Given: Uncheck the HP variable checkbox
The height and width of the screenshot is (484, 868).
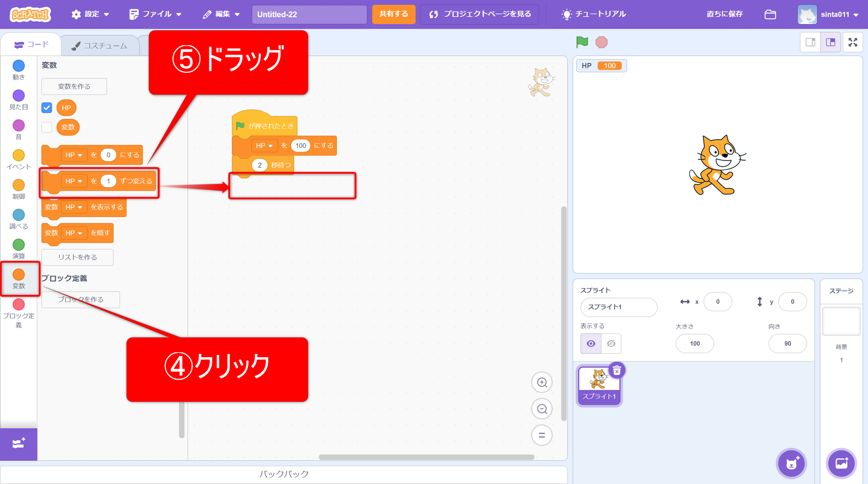Looking at the screenshot, I should pos(47,108).
